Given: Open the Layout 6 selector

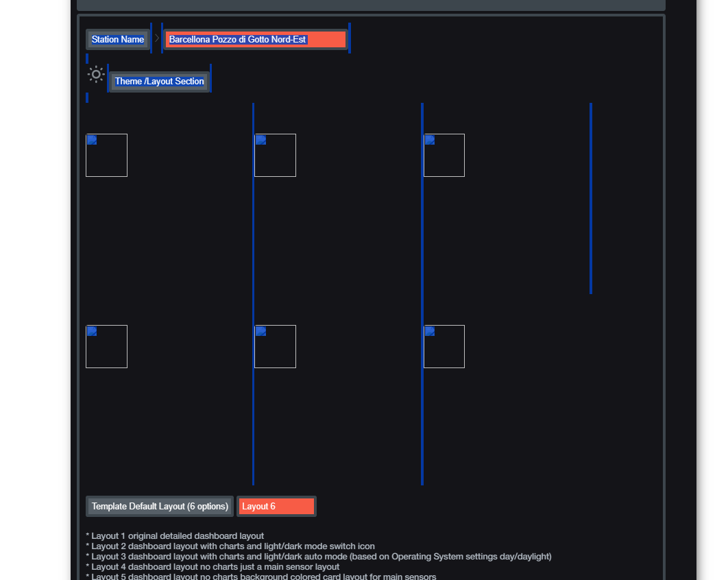Looking at the screenshot, I should 277,506.
